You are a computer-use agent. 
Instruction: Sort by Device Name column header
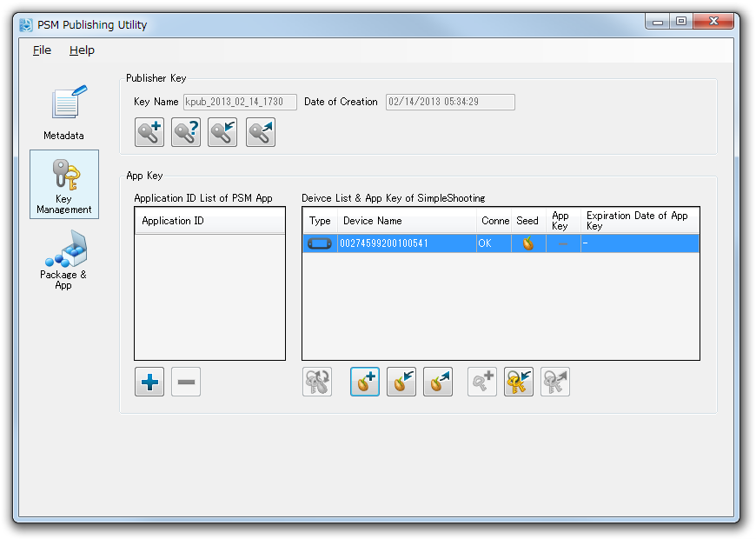pyautogui.click(x=408, y=221)
